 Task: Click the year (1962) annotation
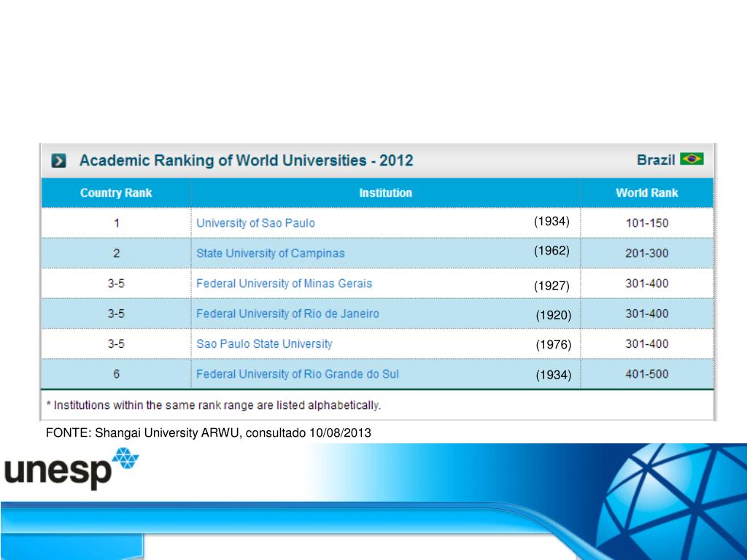[x=551, y=251]
